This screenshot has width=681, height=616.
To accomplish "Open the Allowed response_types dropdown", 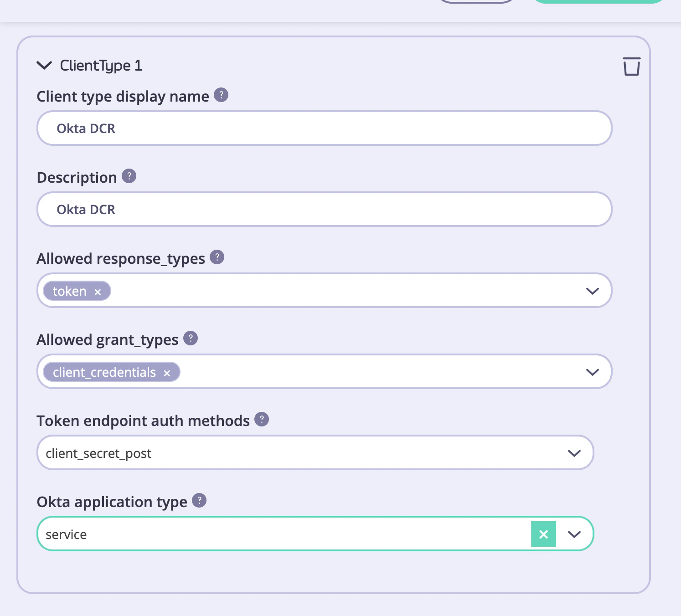I will tap(592, 290).
